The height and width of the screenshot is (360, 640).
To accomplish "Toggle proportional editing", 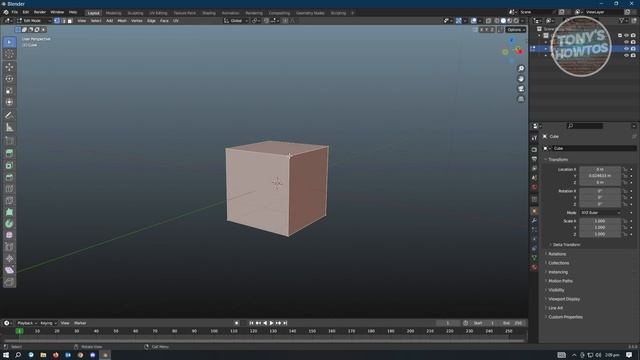I will (285, 21).
